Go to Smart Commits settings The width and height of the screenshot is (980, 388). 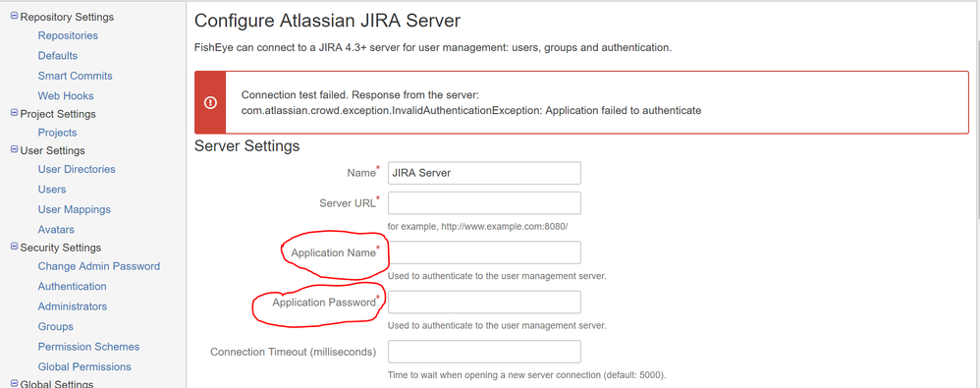point(75,76)
